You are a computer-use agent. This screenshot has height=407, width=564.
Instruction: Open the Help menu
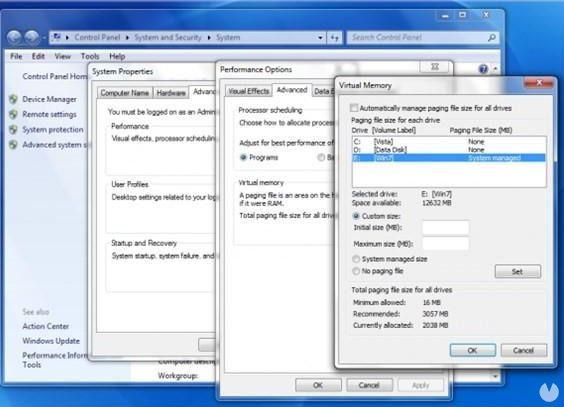[117, 56]
